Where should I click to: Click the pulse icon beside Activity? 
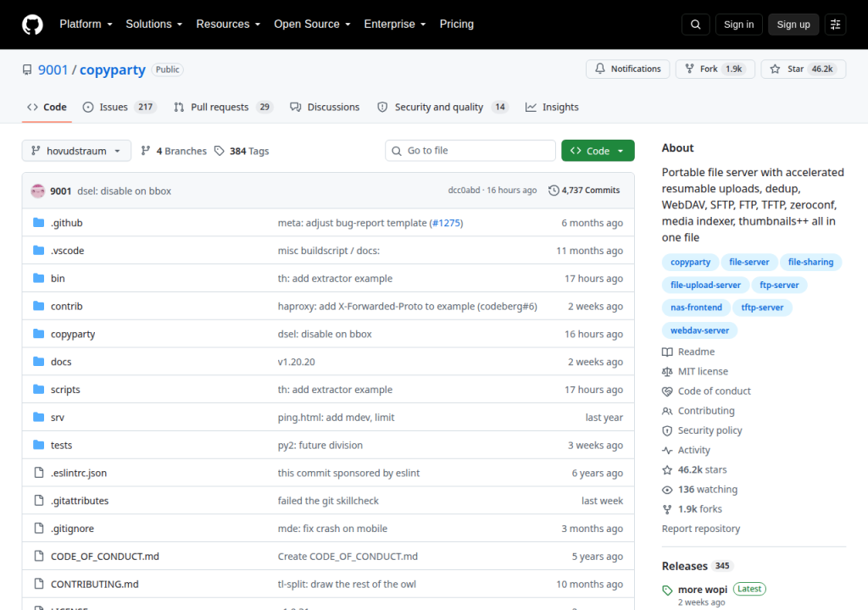coord(667,450)
